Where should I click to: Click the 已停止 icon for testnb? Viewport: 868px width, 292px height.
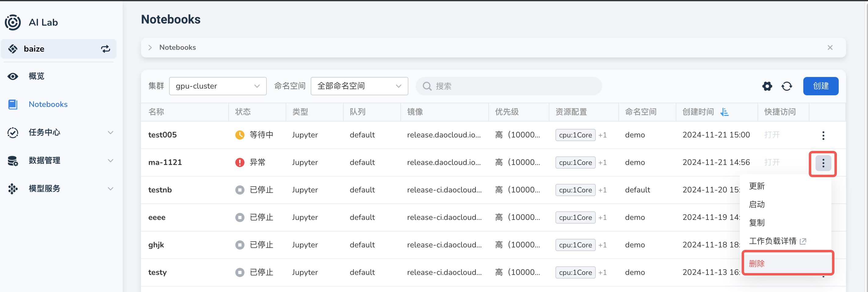pos(240,190)
